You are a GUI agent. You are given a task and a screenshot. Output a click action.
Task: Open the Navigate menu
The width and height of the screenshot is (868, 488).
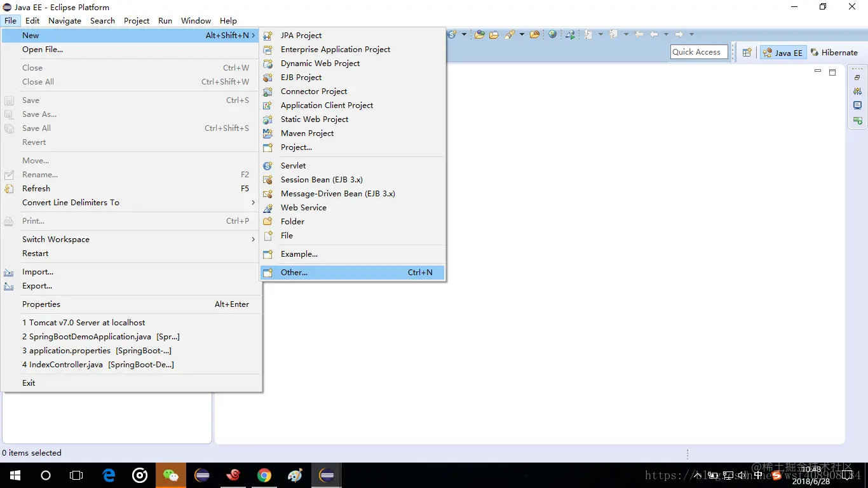pos(65,20)
